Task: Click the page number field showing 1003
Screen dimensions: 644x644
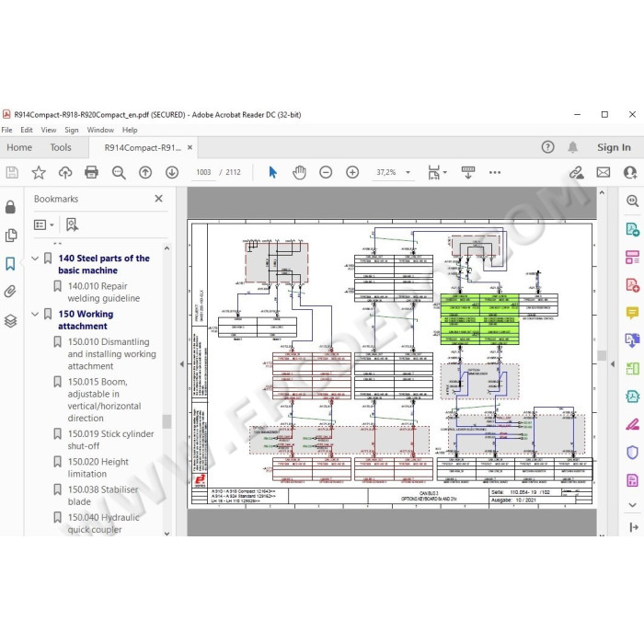Action: pos(203,173)
